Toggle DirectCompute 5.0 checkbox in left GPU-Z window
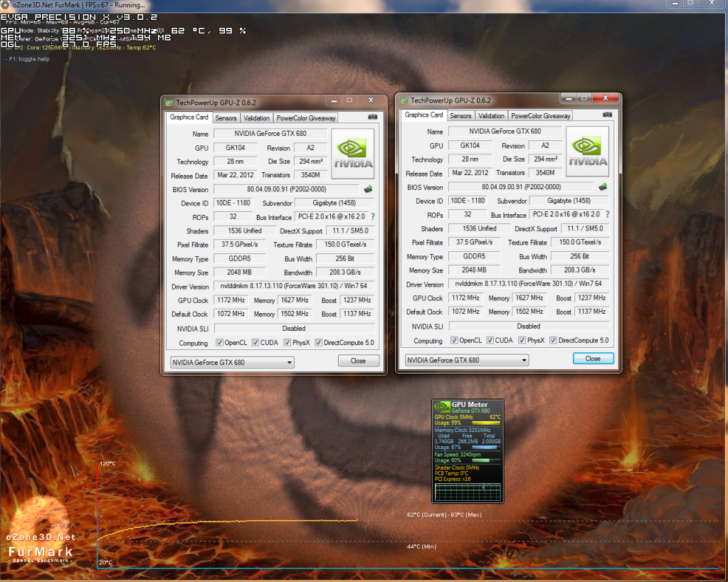Screen dimensions: 728x582 point(319,342)
